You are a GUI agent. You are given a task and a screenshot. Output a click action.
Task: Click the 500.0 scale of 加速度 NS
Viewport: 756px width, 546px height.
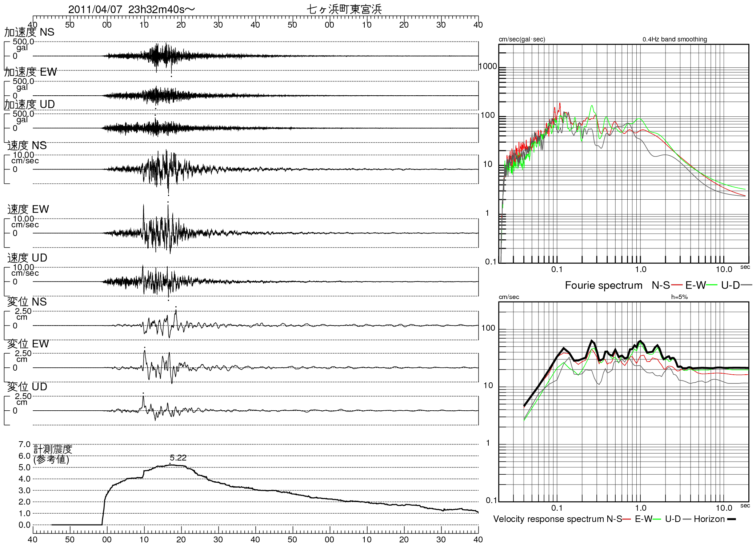click(x=23, y=41)
